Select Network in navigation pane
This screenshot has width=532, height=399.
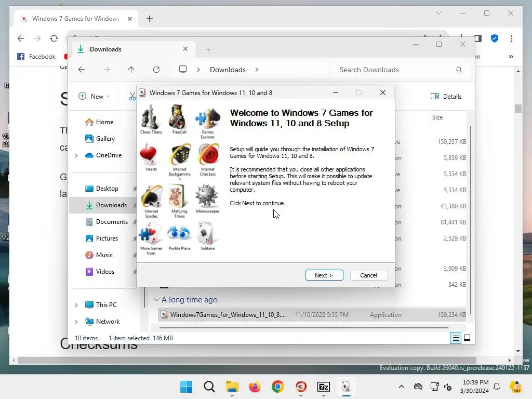(108, 321)
